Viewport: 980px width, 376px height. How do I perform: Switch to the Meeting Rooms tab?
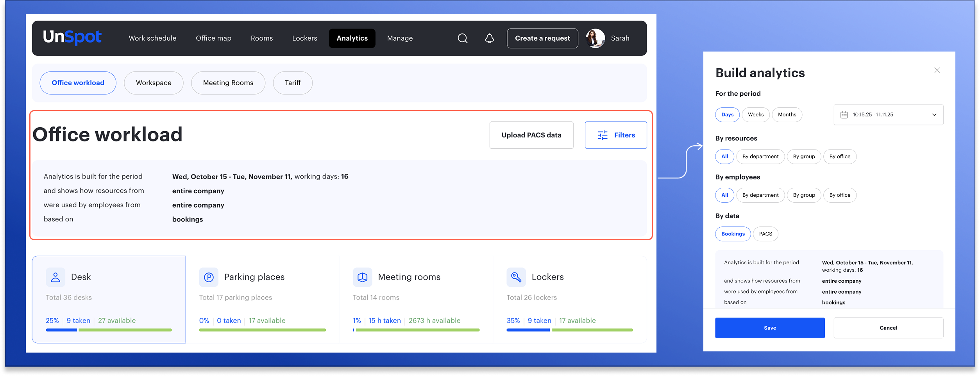click(x=228, y=83)
